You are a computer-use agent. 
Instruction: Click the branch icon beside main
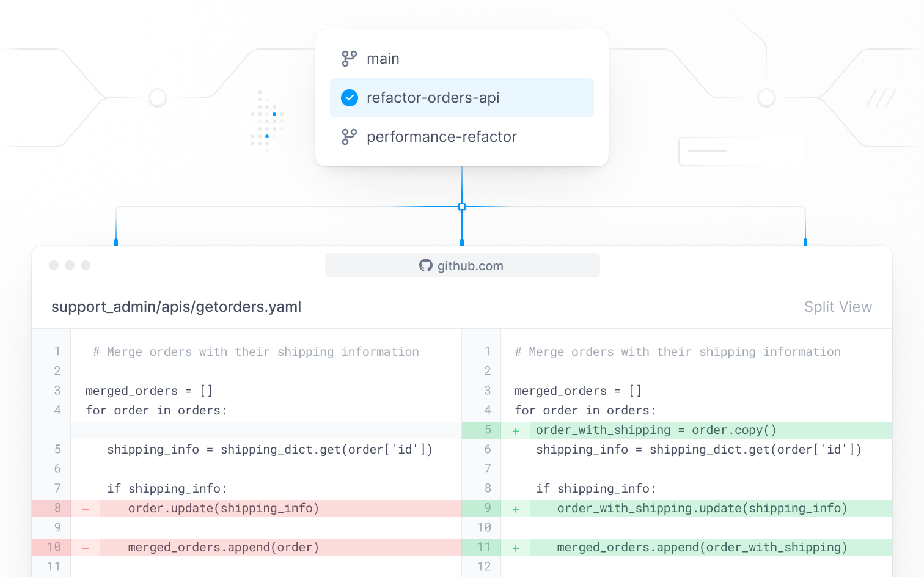tap(349, 58)
